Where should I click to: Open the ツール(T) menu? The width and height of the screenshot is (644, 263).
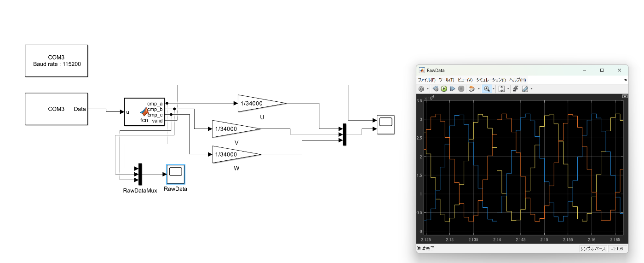point(446,80)
